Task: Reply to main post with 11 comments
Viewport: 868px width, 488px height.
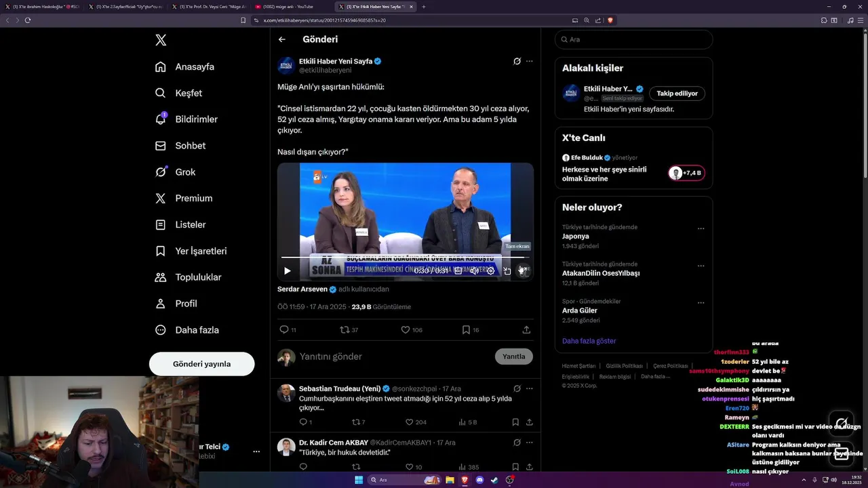Action: click(288, 330)
